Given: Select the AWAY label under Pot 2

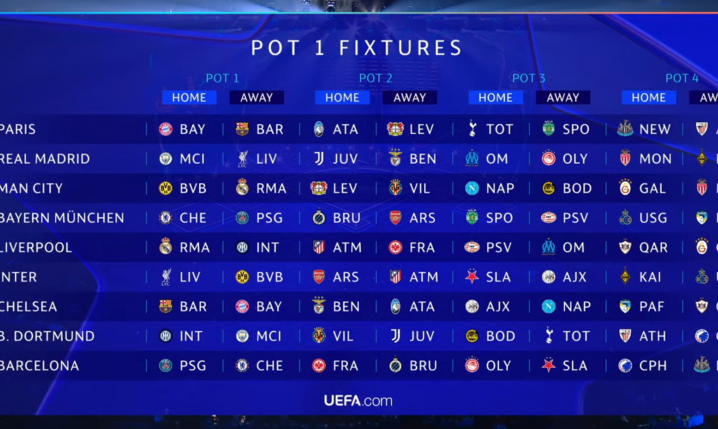Looking at the screenshot, I should [x=410, y=98].
